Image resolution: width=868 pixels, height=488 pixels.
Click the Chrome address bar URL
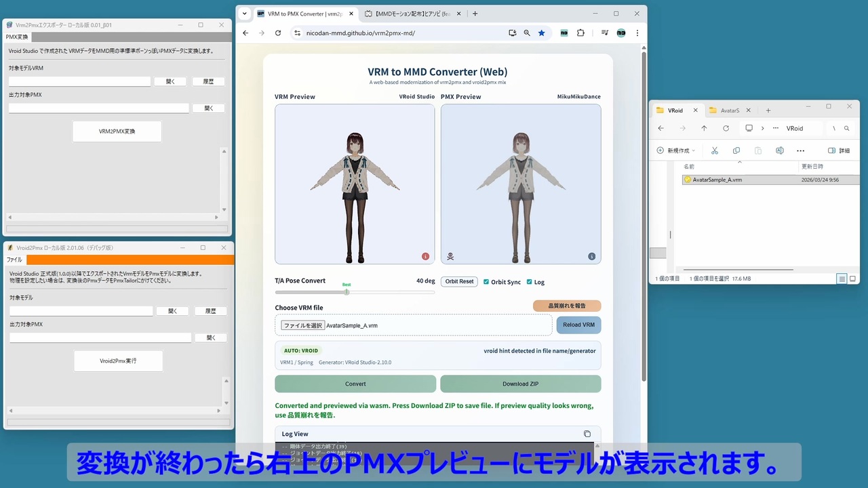point(360,33)
